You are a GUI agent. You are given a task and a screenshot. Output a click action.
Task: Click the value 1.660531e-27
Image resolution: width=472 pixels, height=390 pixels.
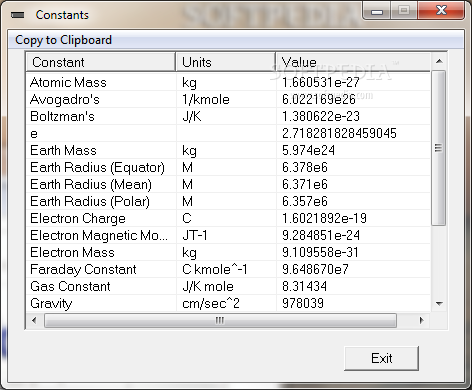point(321,82)
